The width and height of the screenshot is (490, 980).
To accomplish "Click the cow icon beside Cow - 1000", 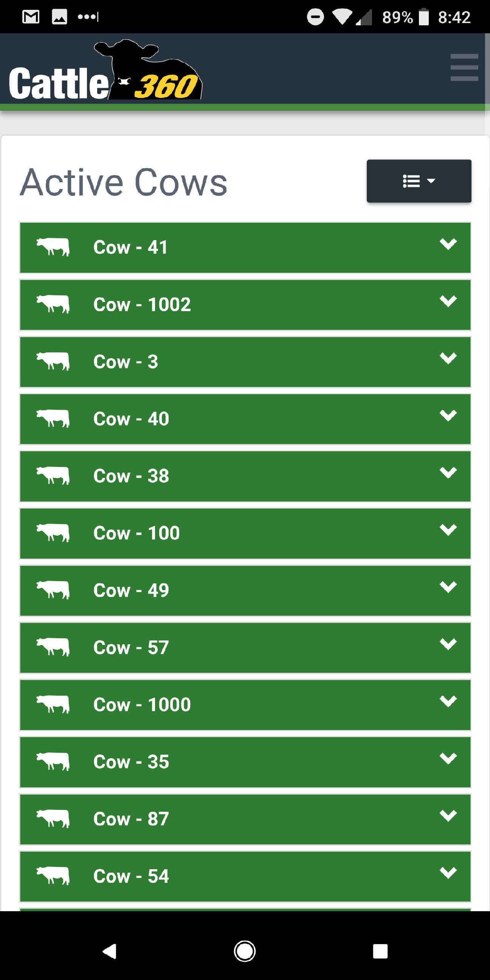I will click(53, 705).
